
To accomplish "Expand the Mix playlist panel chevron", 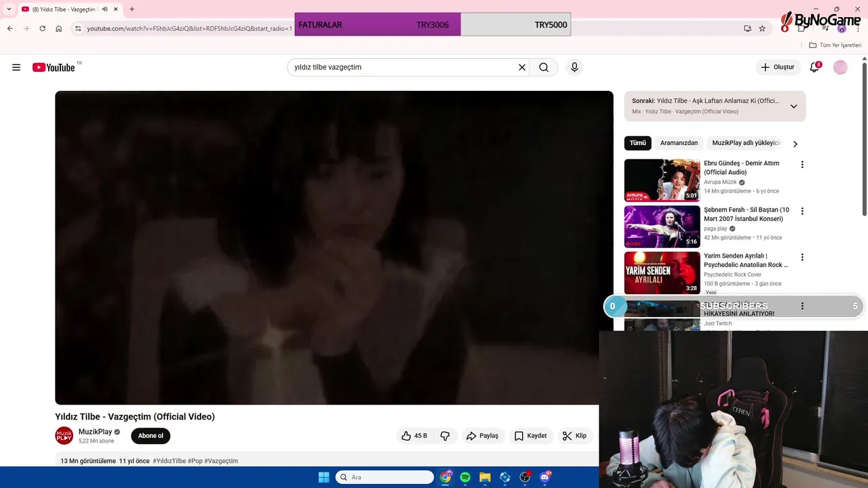I will click(x=793, y=106).
